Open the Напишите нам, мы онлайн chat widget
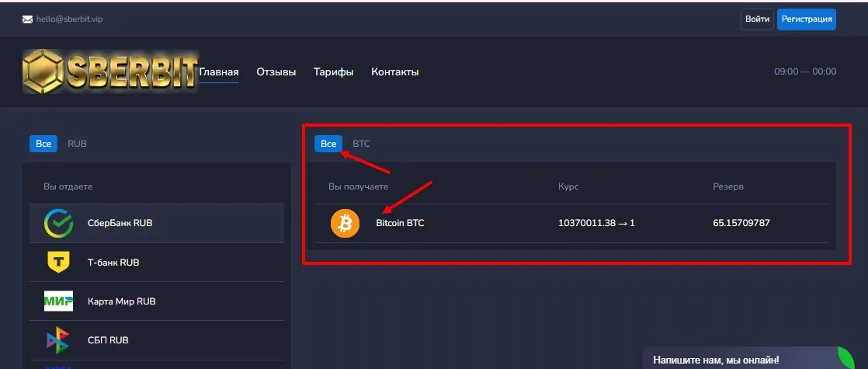This screenshot has width=868, height=369. [748, 358]
